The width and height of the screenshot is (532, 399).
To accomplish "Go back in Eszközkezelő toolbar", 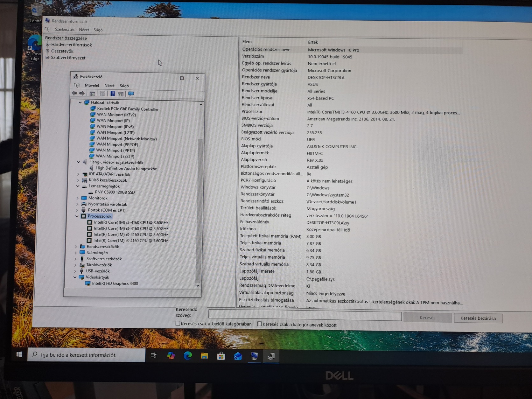I will click(x=74, y=93).
